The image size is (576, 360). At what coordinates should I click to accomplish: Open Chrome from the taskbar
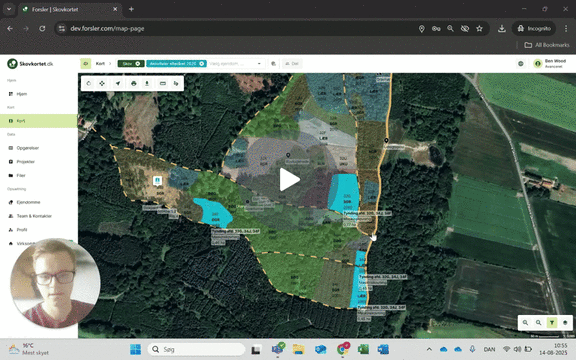(343, 348)
